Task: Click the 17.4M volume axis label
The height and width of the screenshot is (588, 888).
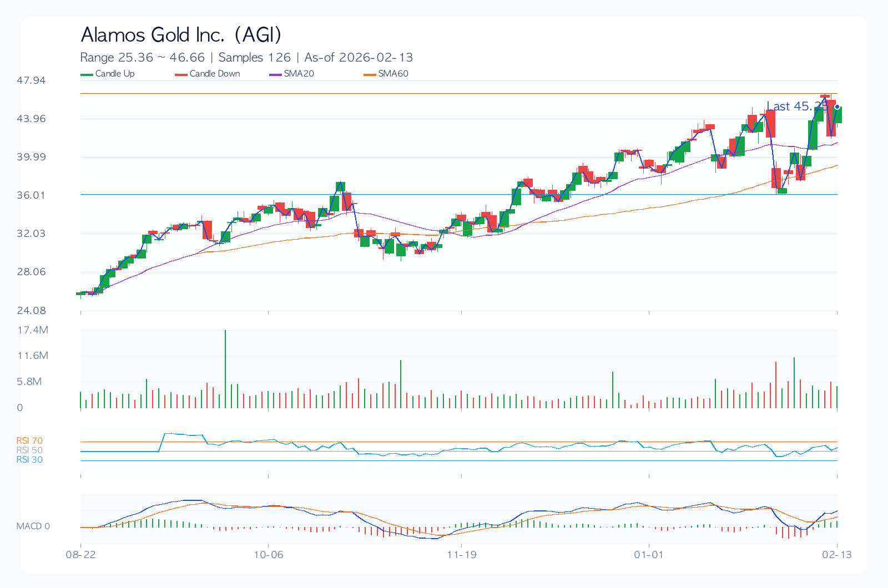Action: pyautogui.click(x=33, y=330)
